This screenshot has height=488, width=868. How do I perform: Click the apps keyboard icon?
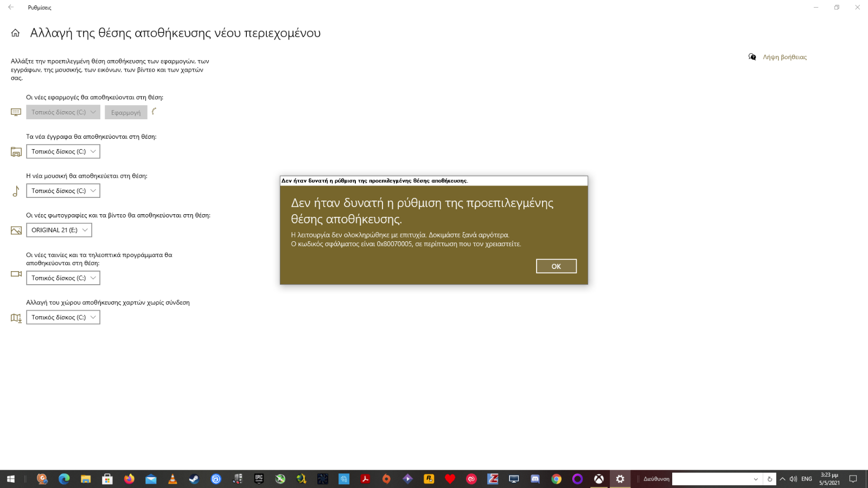pos(16,112)
